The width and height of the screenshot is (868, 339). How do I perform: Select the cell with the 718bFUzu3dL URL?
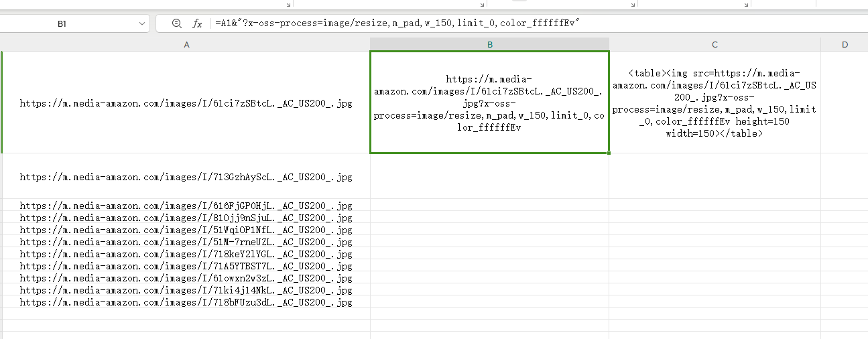186,302
